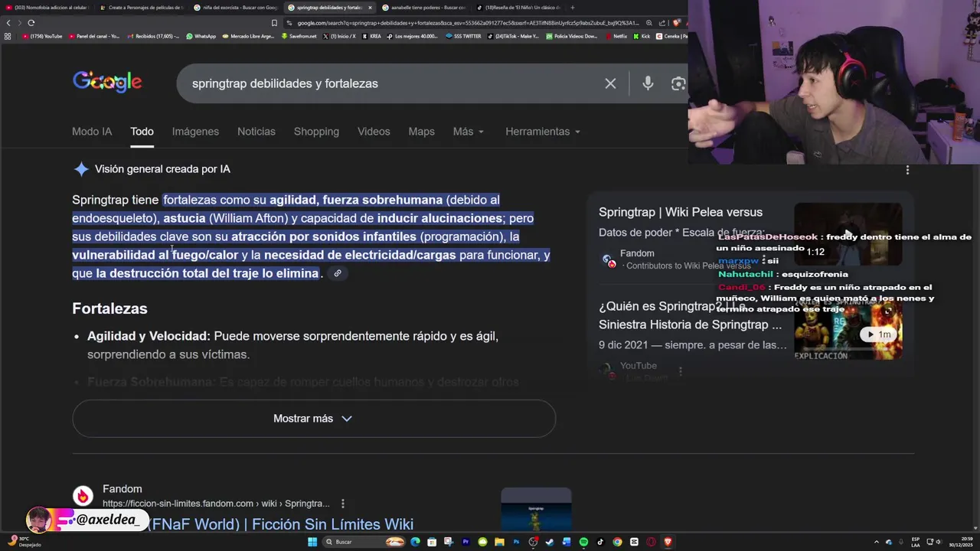Open the Ficción Sin Límites Wiki result link

(x=280, y=524)
